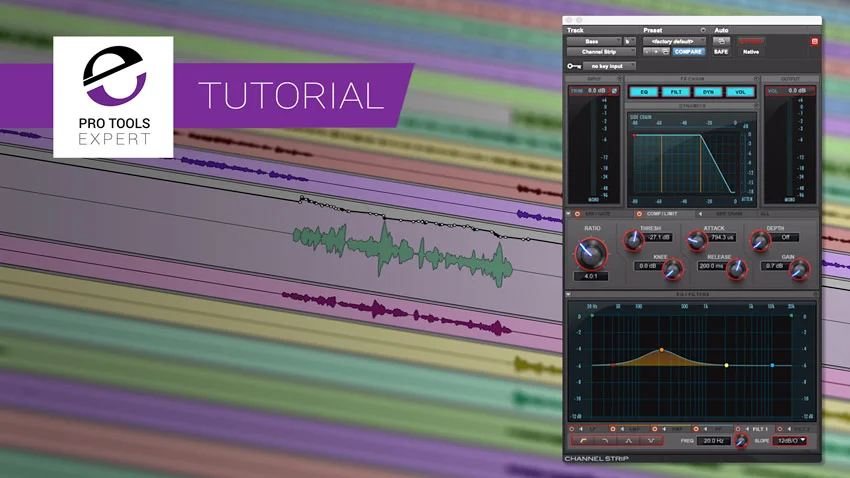This screenshot has width=850, height=478.
Task: Select the LMF band tab
Action: tap(634, 429)
